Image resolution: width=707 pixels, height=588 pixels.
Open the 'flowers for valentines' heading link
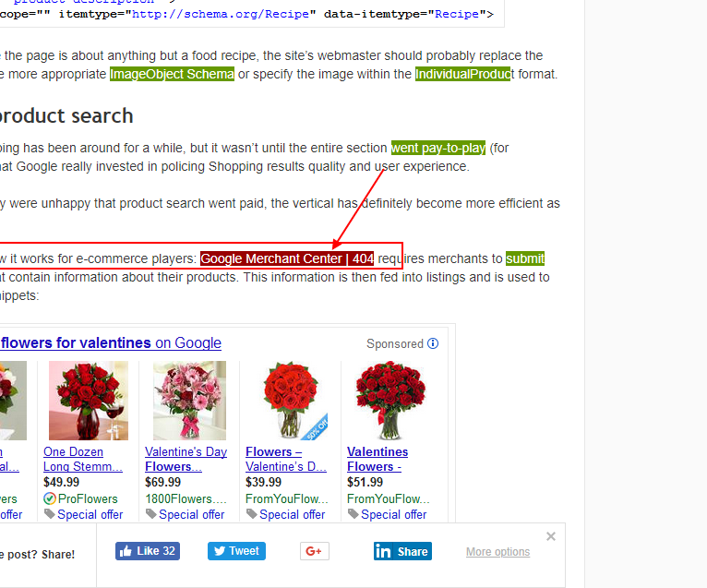pos(76,342)
